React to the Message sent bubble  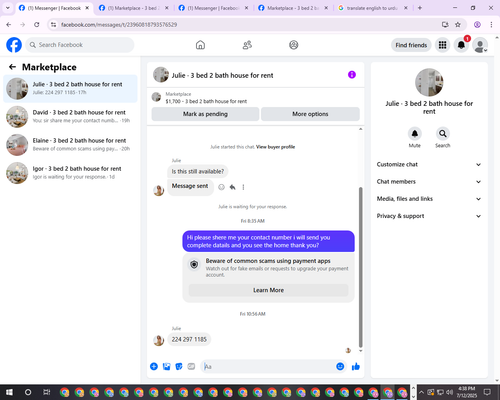[x=221, y=187]
